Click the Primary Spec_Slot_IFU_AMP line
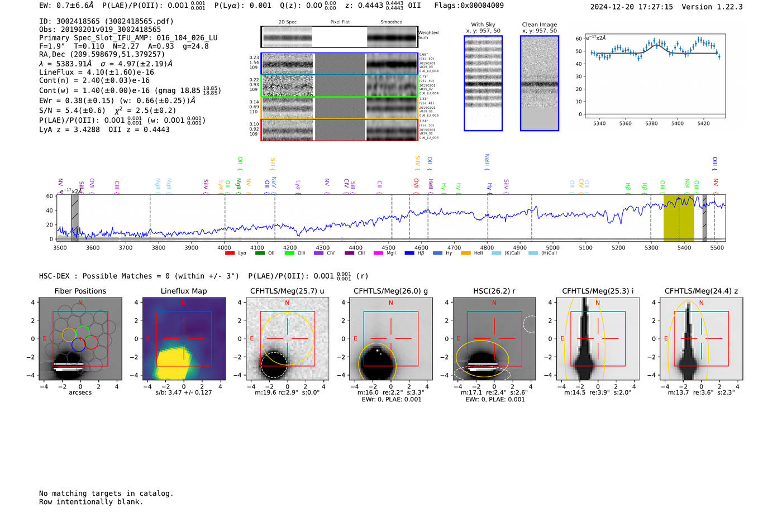The width and height of the screenshot is (782, 532). tap(128, 38)
